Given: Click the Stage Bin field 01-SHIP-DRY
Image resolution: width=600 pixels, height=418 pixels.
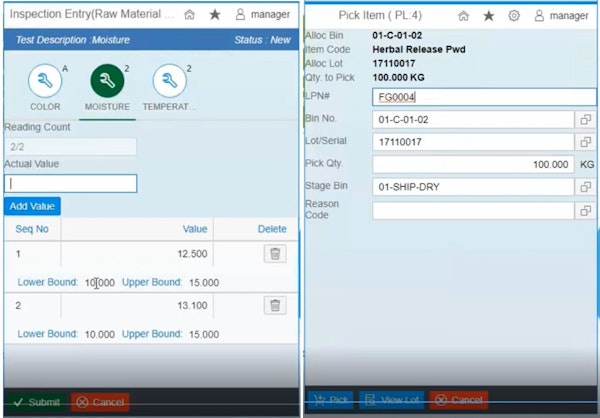Looking at the screenshot, I should point(473,187).
